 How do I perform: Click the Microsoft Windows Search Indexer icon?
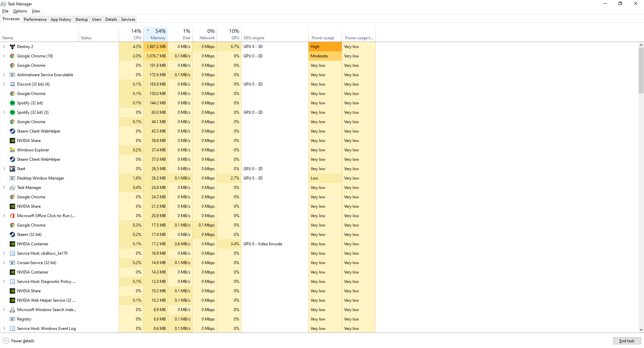pos(12,310)
